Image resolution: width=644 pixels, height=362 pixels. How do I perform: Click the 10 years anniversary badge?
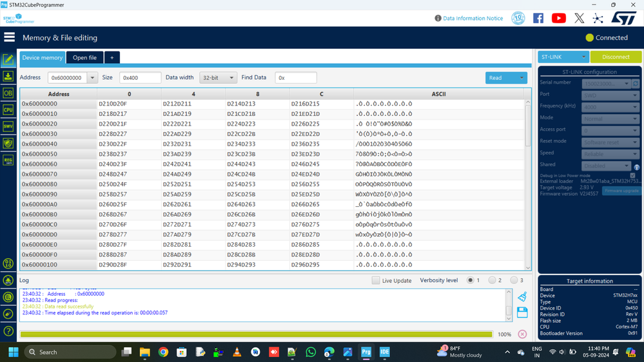[x=518, y=18]
